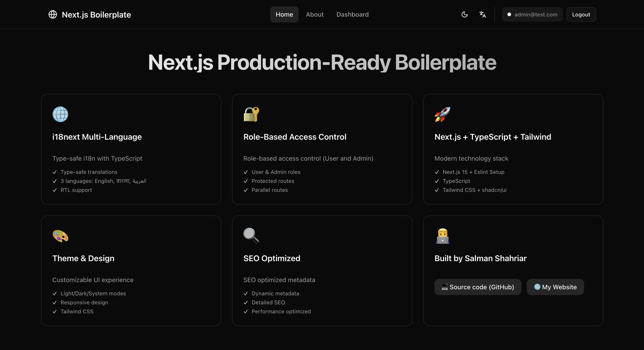Click the checkmark beside RTL support
644x350 pixels.
(55, 190)
